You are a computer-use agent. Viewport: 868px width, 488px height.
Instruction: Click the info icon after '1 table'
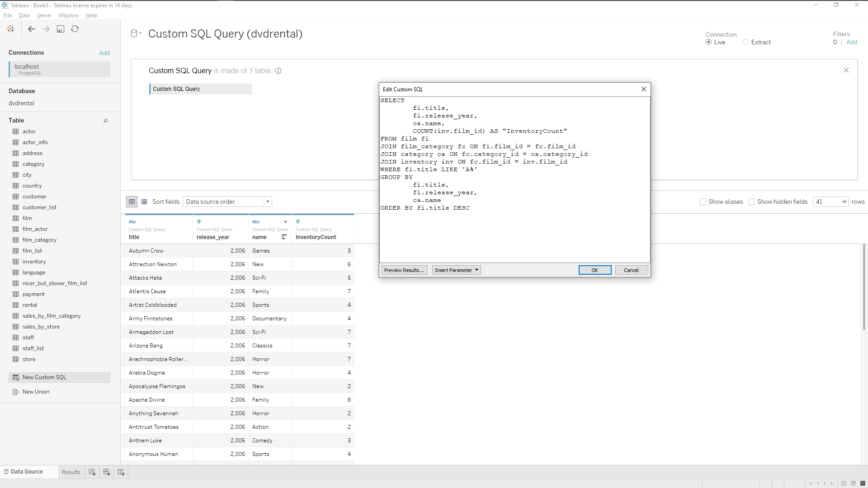(278, 71)
